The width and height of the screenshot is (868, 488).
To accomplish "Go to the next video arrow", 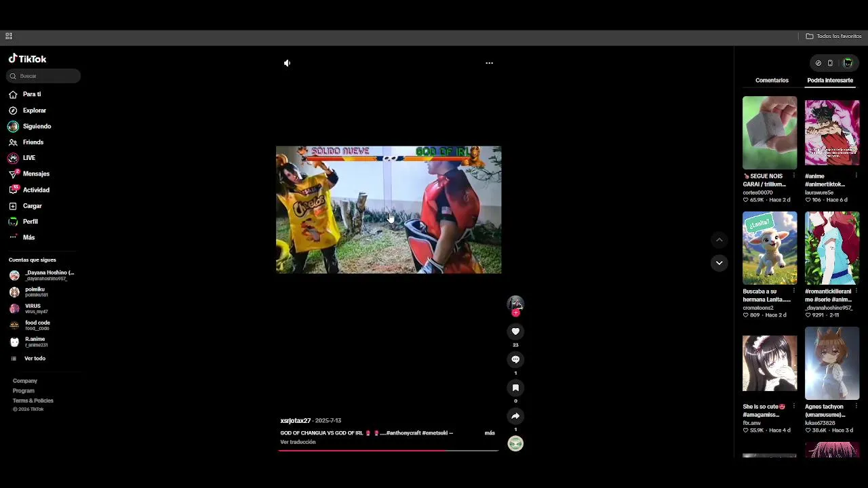I will pyautogui.click(x=719, y=263).
